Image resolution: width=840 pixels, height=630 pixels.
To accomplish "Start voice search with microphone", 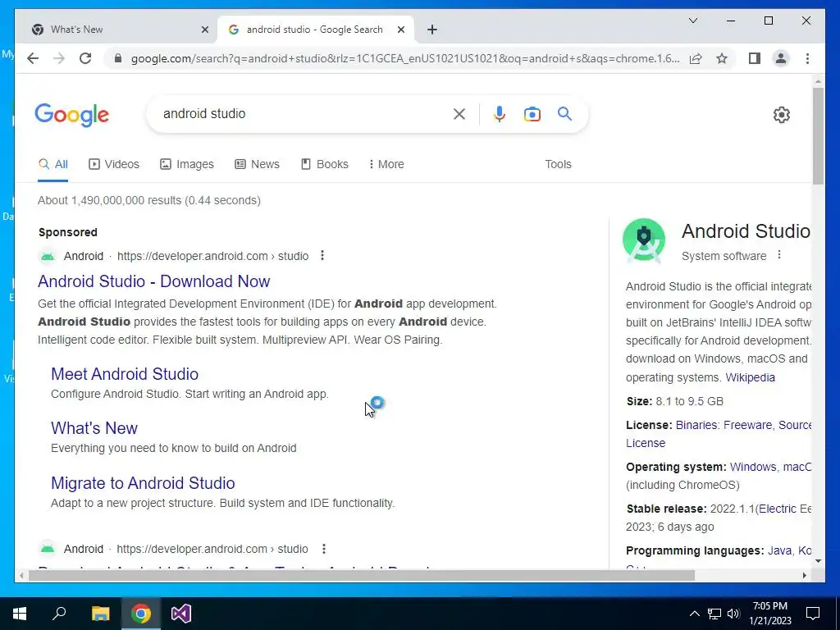I will click(499, 113).
